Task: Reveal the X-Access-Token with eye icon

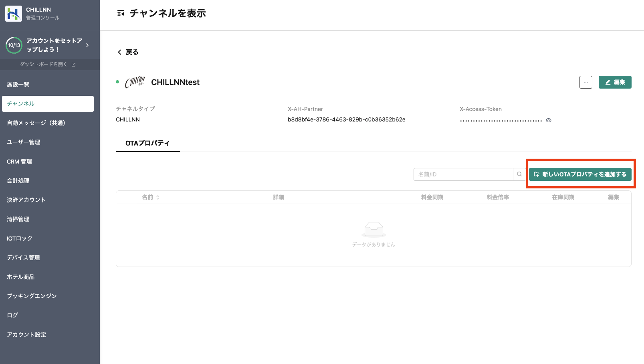Action: 549,120
